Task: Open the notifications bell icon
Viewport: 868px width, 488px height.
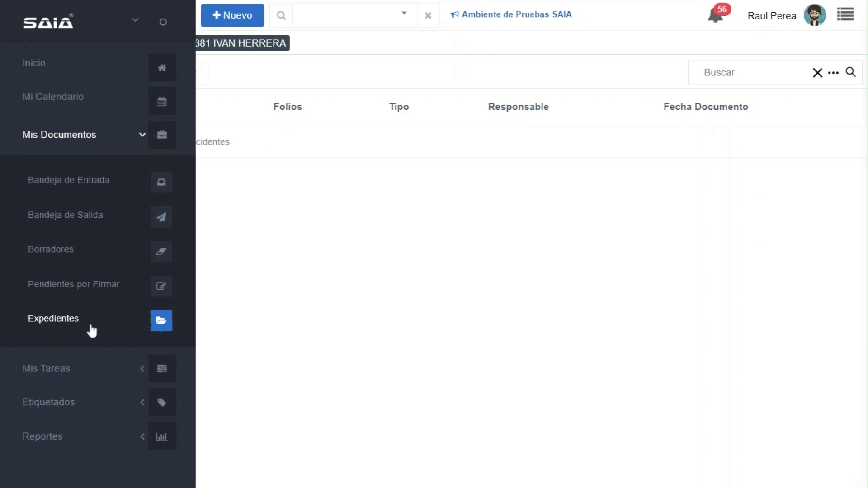Action: pos(715,16)
